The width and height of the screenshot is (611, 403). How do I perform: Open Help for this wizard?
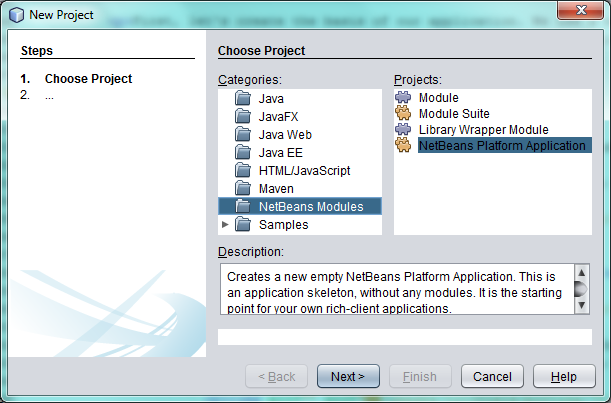pos(564,376)
